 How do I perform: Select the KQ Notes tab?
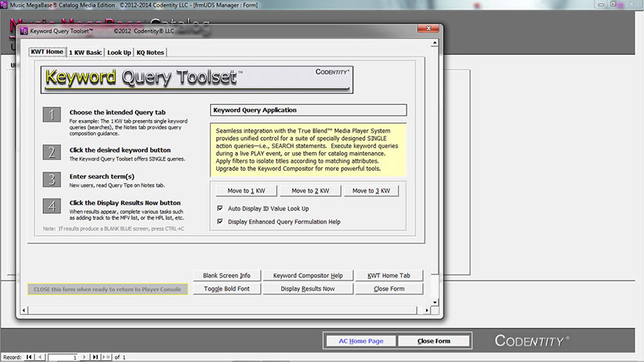[x=150, y=52]
